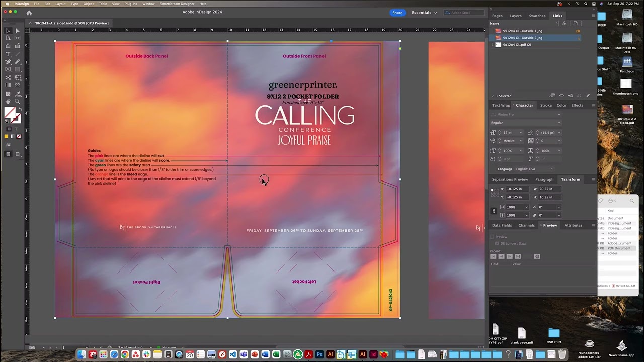Switch to Normal view mode in toolbox
This screenshot has width=644, height=362.
pyautogui.click(x=8, y=154)
